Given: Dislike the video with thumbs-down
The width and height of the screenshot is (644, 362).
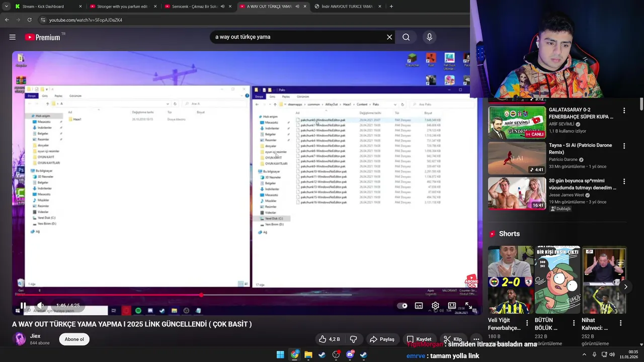Looking at the screenshot, I should [x=354, y=339].
